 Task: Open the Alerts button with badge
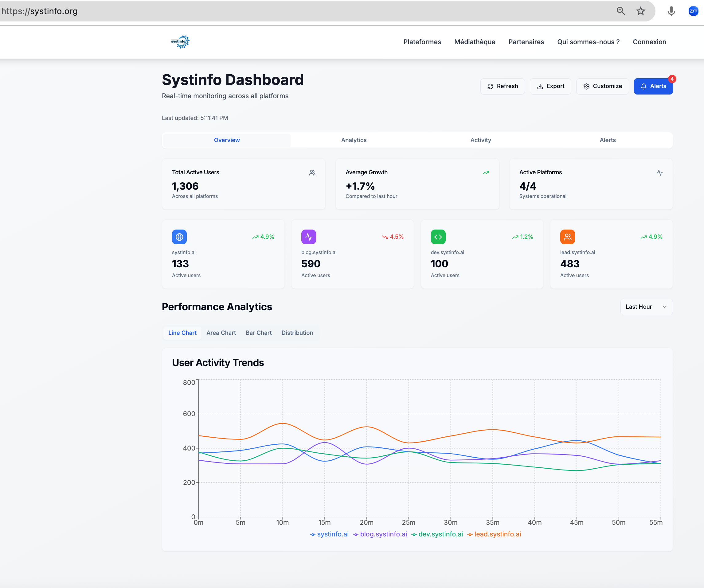click(653, 86)
